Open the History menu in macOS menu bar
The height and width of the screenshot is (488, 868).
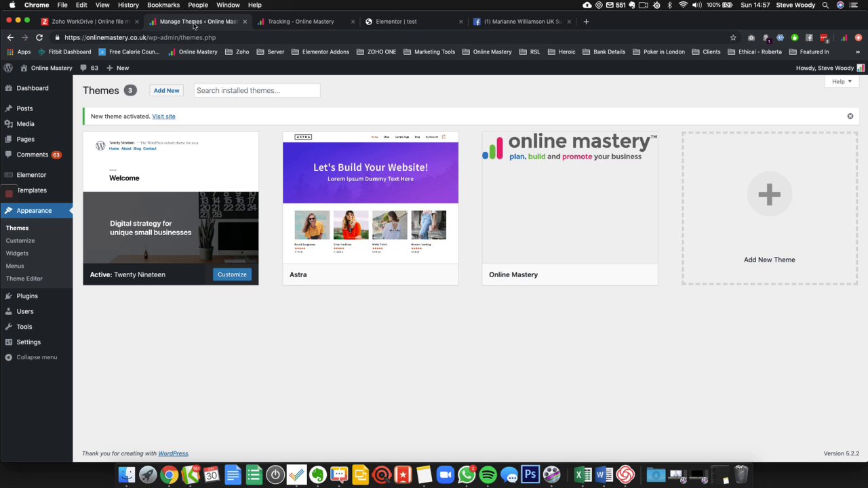coord(128,5)
